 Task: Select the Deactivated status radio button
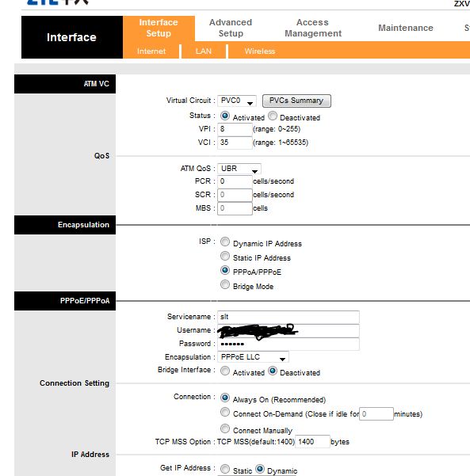[x=273, y=116]
